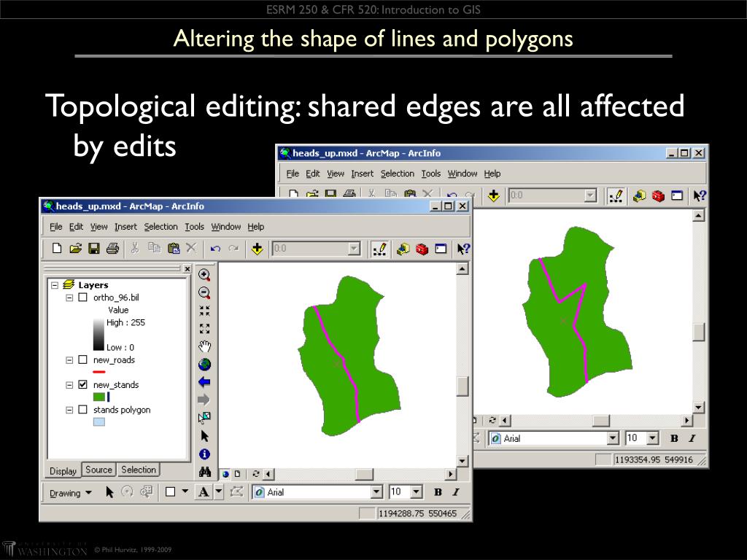Viewport: 747px width, 560px height.
Task: Switch to the Display tab
Action: (63, 470)
